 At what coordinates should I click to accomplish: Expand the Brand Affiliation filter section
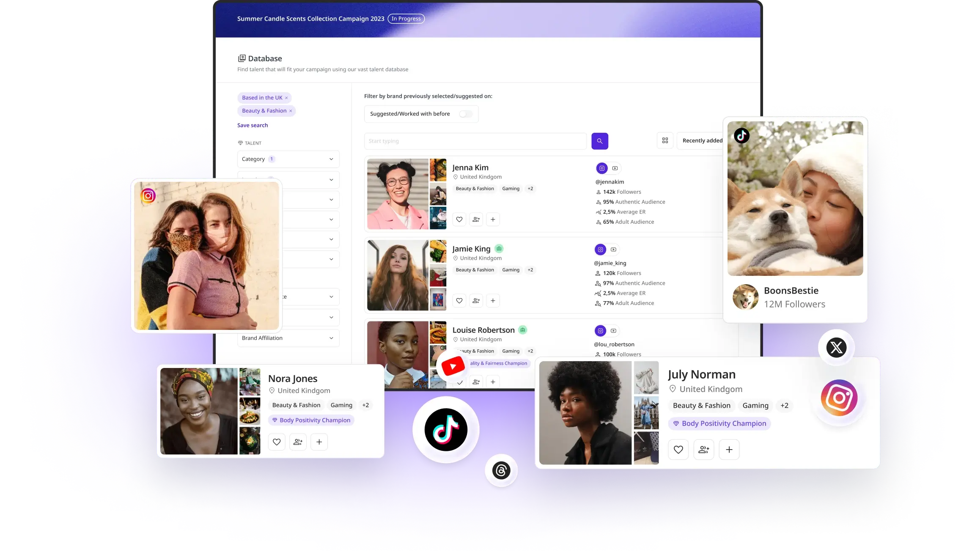click(287, 337)
